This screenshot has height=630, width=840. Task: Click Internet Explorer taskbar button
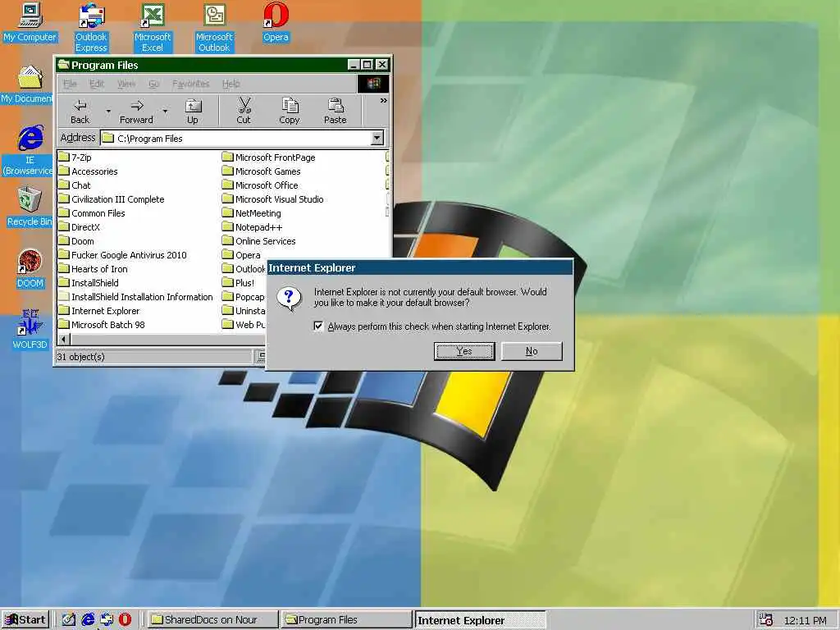point(480,620)
